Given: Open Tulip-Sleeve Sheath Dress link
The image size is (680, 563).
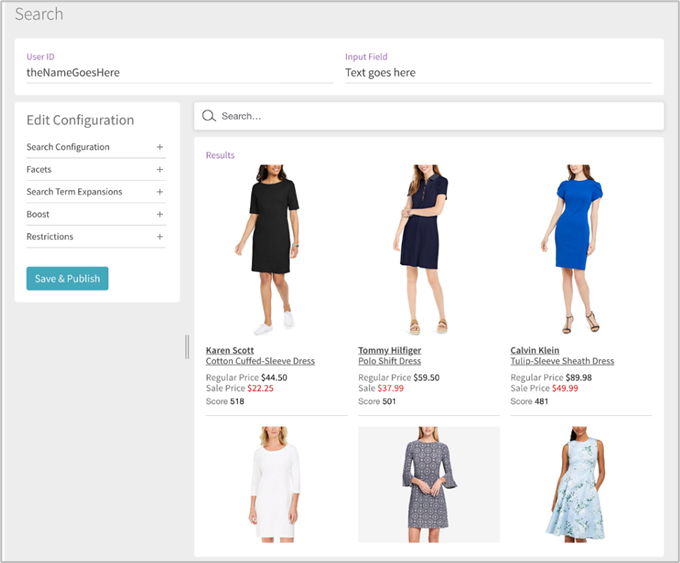Looking at the screenshot, I should pyautogui.click(x=562, y=361).
